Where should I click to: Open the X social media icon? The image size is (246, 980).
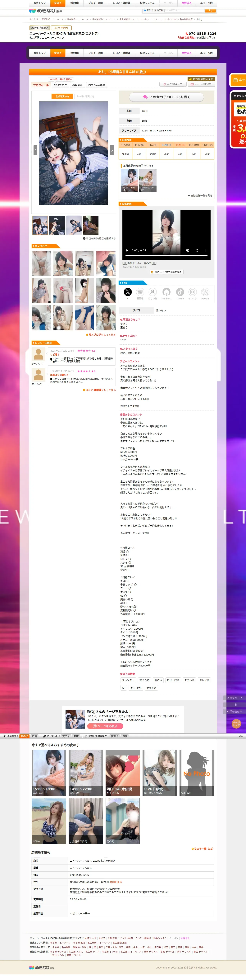[x=128, y=292]
